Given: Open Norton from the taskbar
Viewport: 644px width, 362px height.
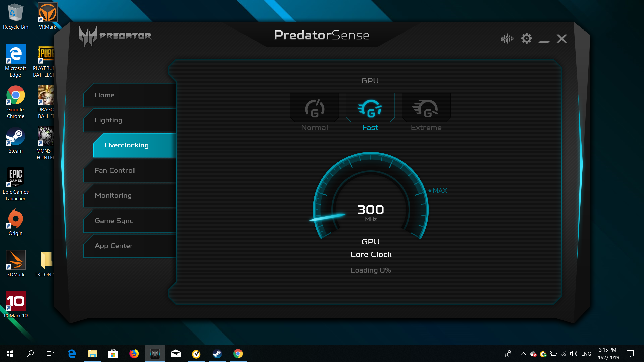Looking at the screenshot, I should (x=197, y=354).
